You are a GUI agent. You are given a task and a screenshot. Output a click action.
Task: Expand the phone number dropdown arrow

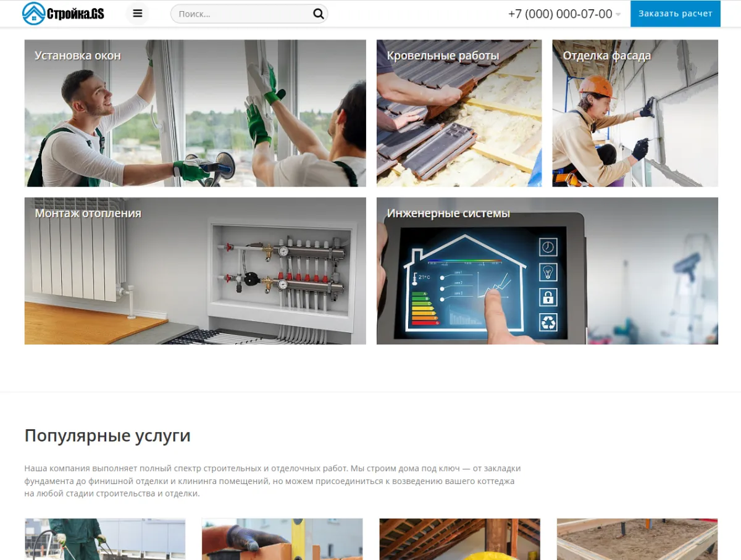pyautogui.click(x=617, y=14)
